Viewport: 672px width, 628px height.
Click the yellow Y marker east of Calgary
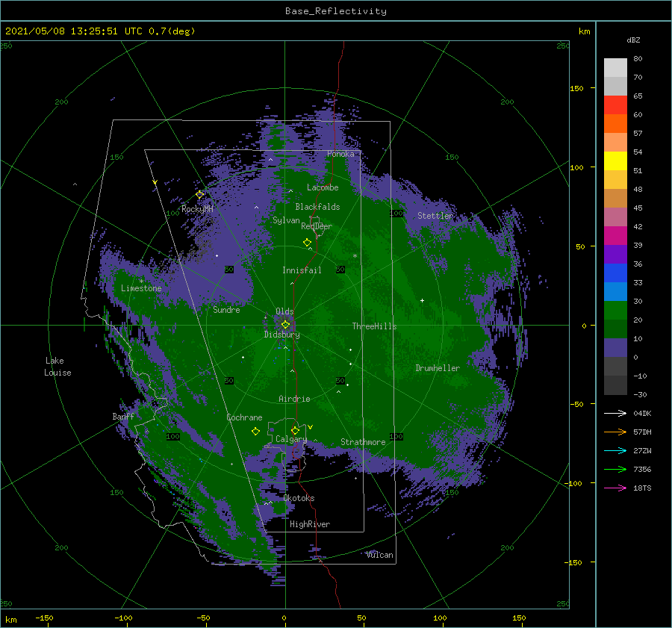pyautogui.click(x=311, y=427)
